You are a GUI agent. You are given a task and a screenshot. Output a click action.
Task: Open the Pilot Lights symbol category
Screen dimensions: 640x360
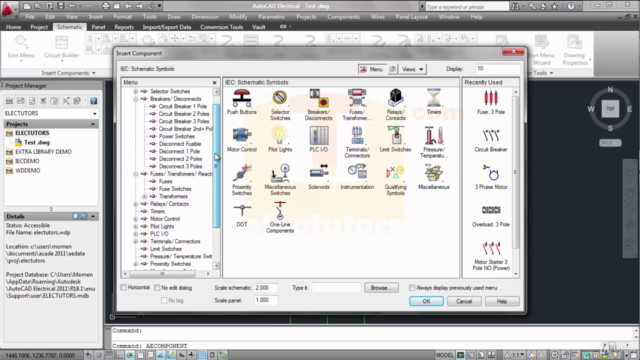(x=280, y=140)
